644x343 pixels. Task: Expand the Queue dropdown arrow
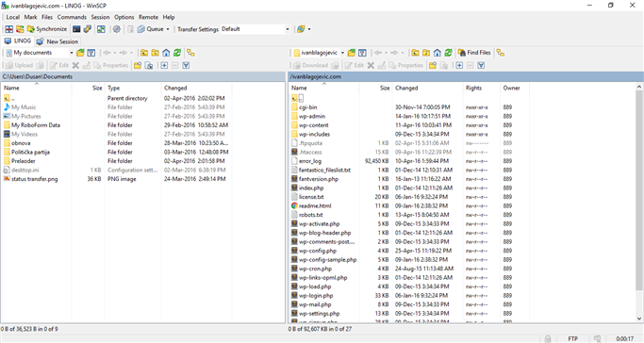(168, 29)
